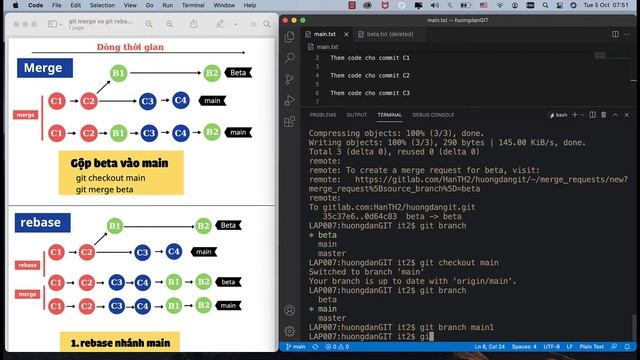
Task: Open Wi-Fi status in menu bar
Action: (500, 5)
